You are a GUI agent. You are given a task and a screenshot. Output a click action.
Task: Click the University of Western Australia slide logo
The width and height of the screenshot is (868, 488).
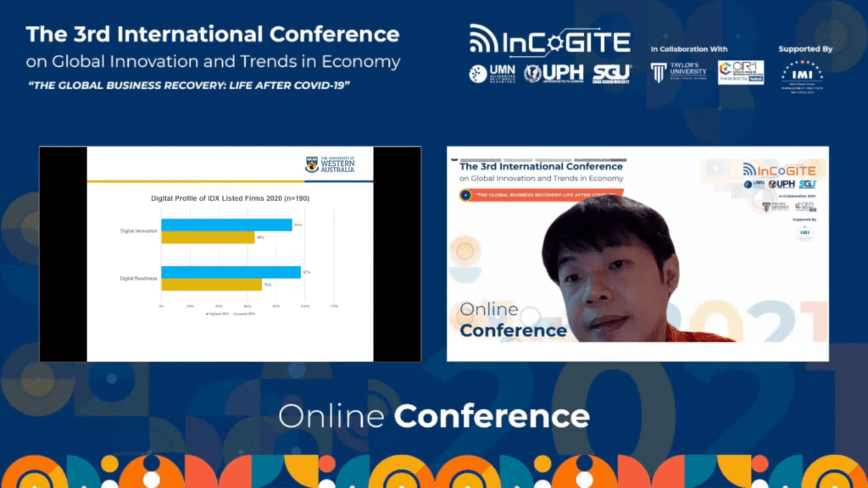[x=331, y=164]
